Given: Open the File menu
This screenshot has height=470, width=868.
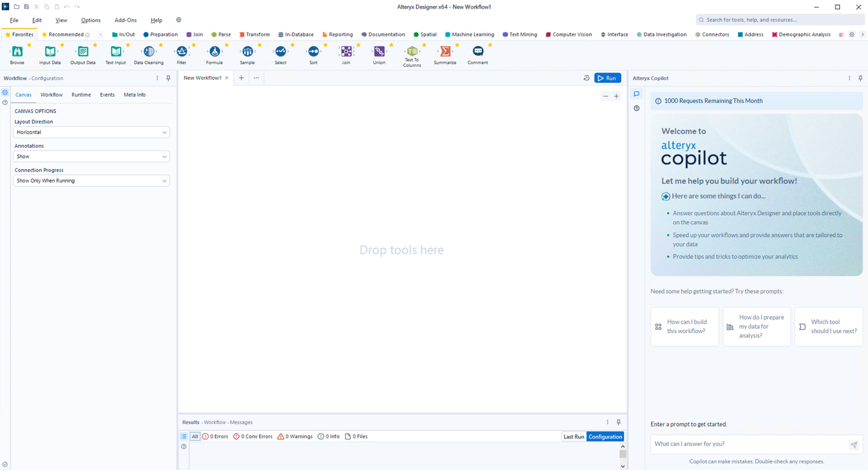Looking at the screenshot, I should point(14,20).
